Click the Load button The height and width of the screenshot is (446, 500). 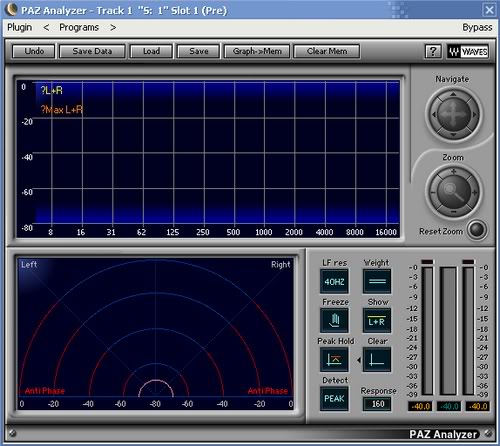pos(151,51)
